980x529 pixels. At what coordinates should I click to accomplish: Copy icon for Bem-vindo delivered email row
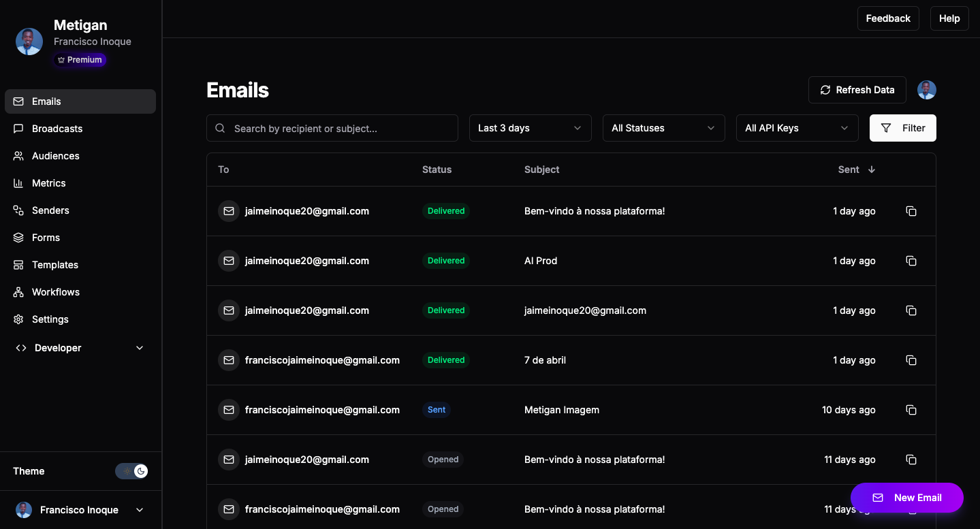(x=911, y=211)
